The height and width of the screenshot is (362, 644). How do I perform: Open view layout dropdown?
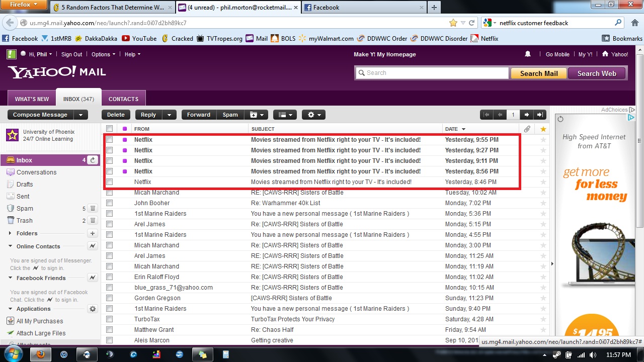[x=285, y=115]
